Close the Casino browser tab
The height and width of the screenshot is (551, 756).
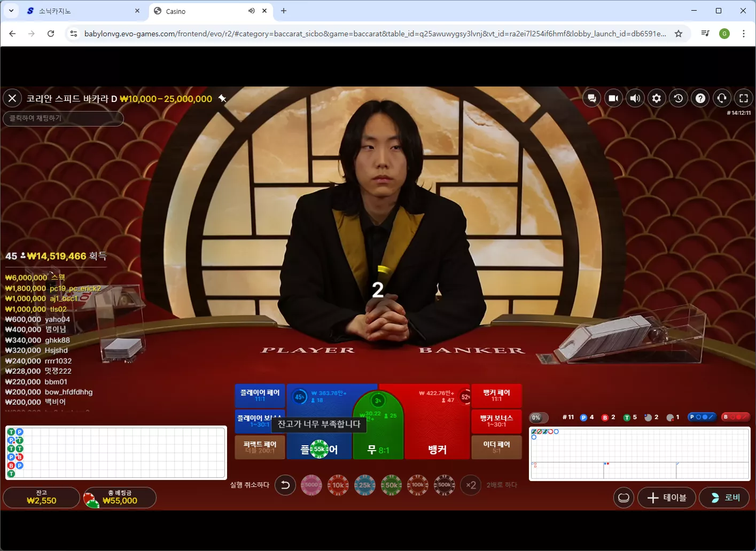tap(265, 11)
